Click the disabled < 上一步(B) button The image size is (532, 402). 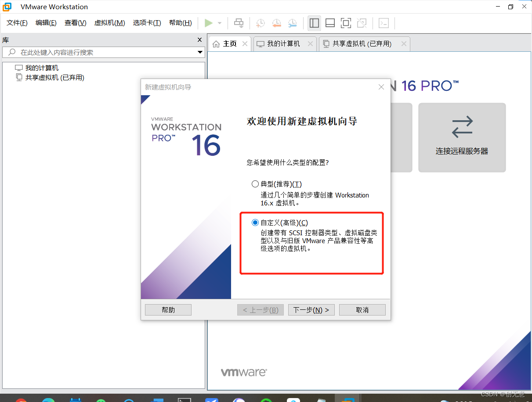pyautogui.click(x=261, y=310)
